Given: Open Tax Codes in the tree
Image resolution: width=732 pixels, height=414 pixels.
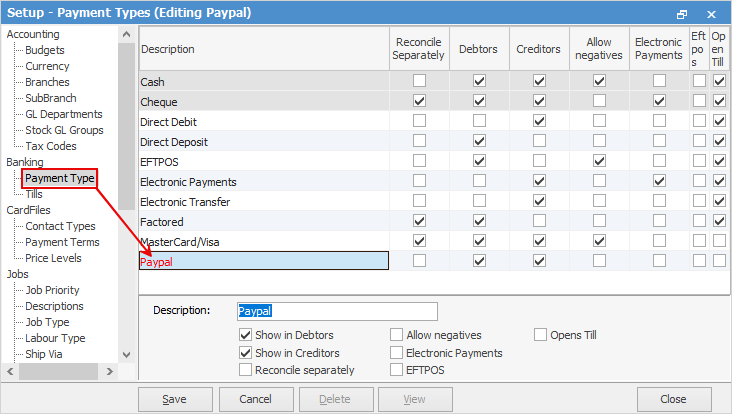Looking at the screenshot, I should [x=51, y=146].
